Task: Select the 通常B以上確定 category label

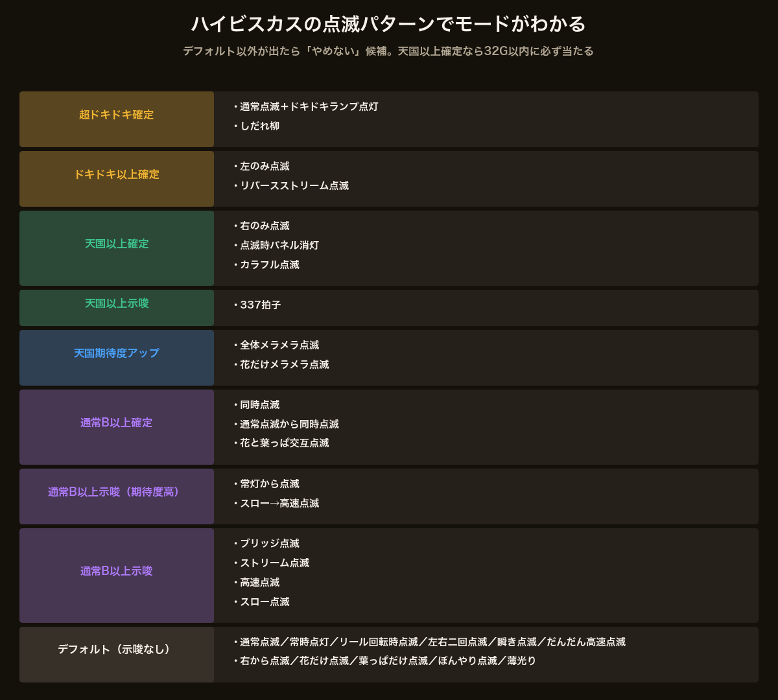Action: coord(117,423)
